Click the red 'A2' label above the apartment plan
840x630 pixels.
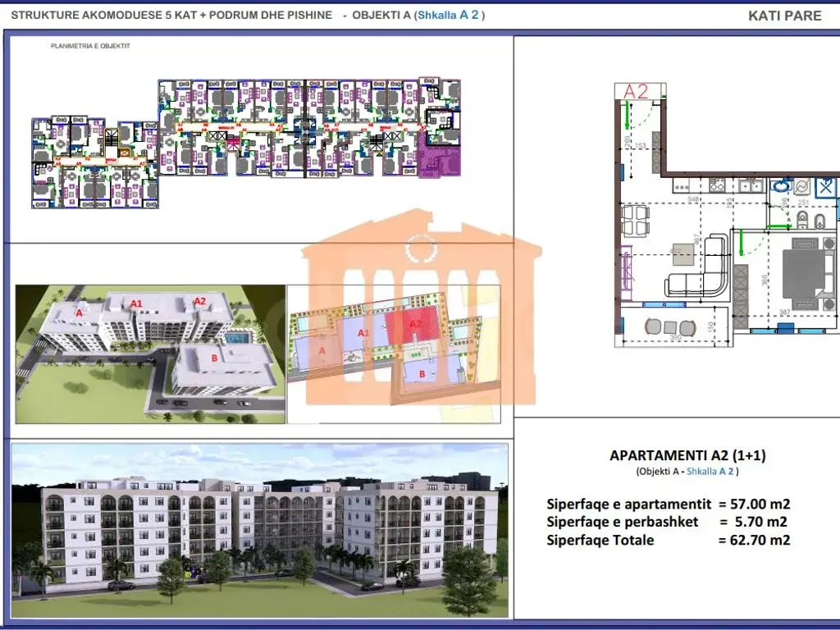[636, 92]
